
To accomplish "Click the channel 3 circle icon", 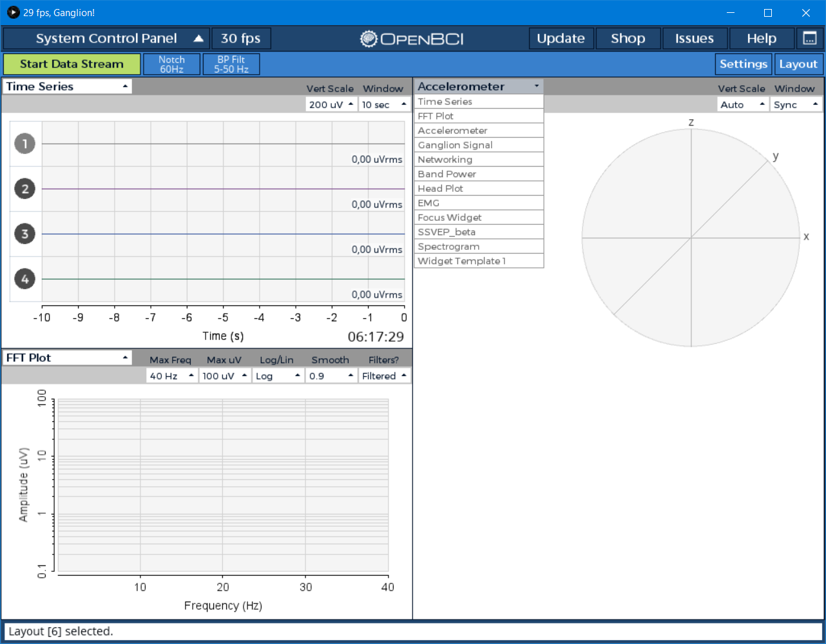I will tap(25, 234).
